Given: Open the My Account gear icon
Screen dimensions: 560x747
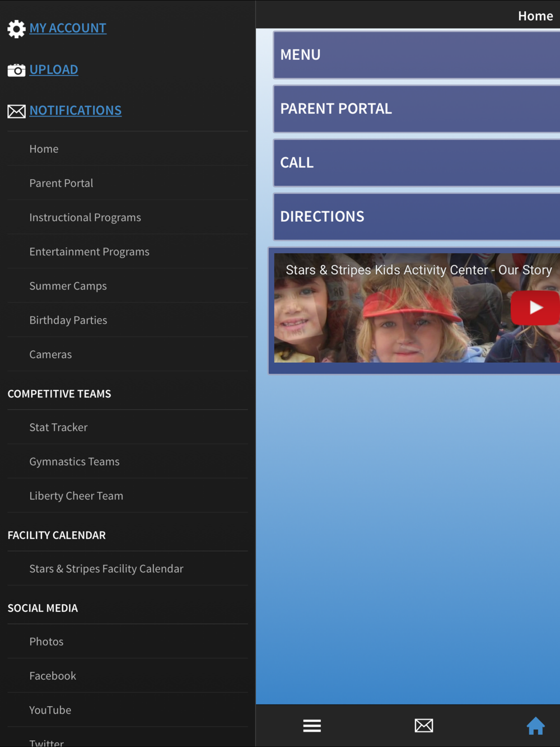Looking at the screenshot, I should (x=16, y=29).
